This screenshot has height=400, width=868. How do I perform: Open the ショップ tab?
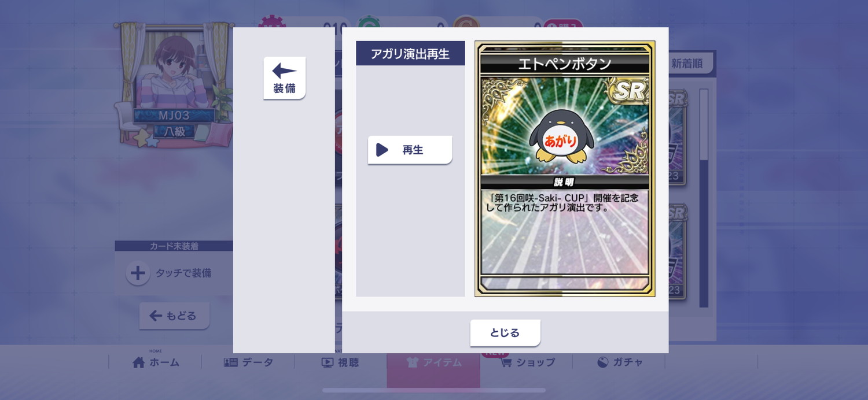tap(527, 362)
